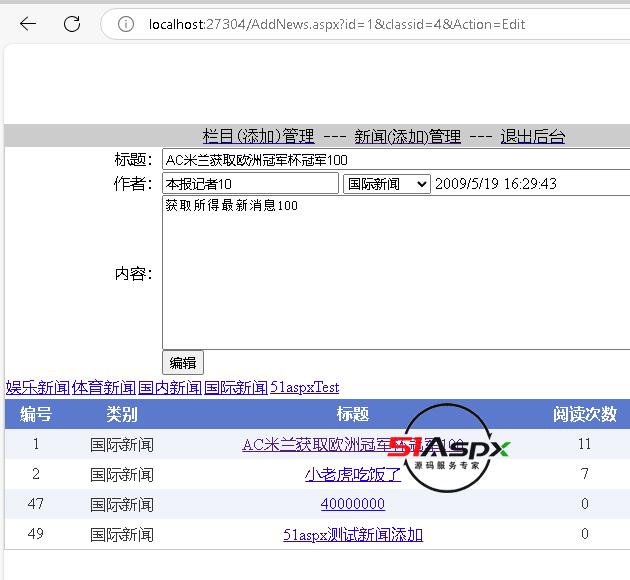The image size is (630, 580).
Task: Open the 51aspx测试新闻添加 news link
Action: (353, 535)
